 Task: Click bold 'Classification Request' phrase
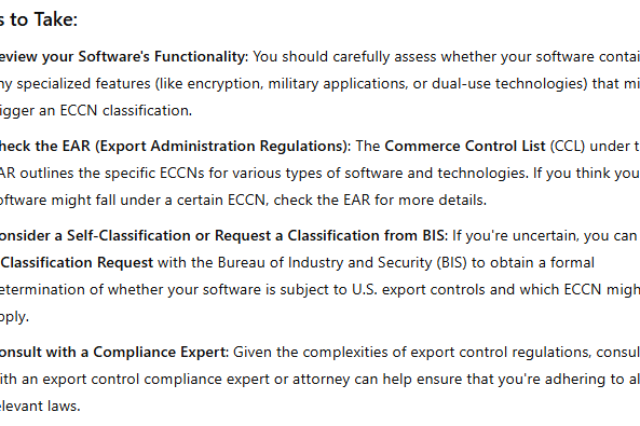[x=77, y=262]
